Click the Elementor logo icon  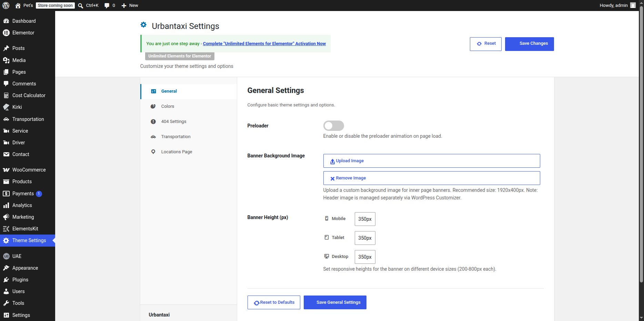pos(6,33)
